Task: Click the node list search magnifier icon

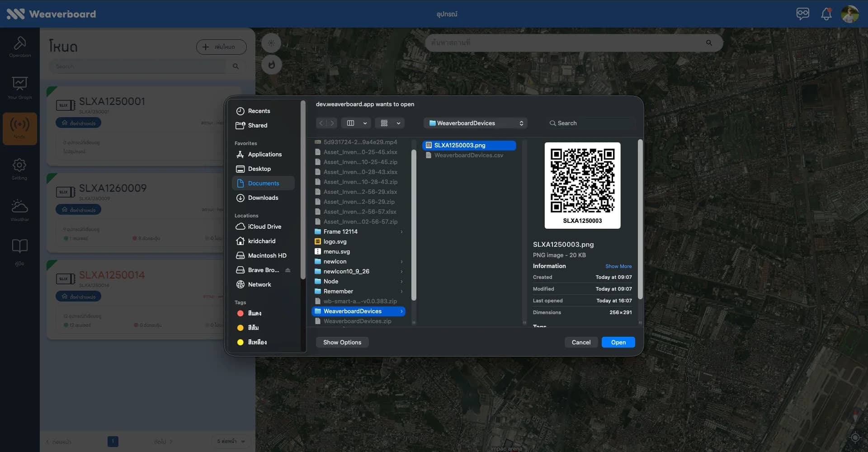Action: (x=236, y=66)
